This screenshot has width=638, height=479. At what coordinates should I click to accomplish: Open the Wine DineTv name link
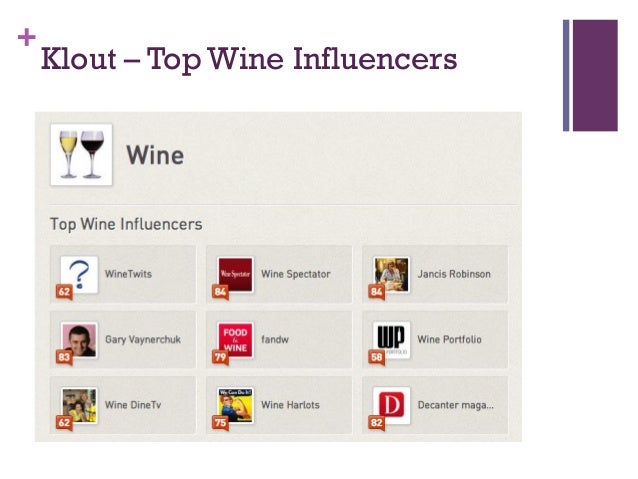[136, 405]
